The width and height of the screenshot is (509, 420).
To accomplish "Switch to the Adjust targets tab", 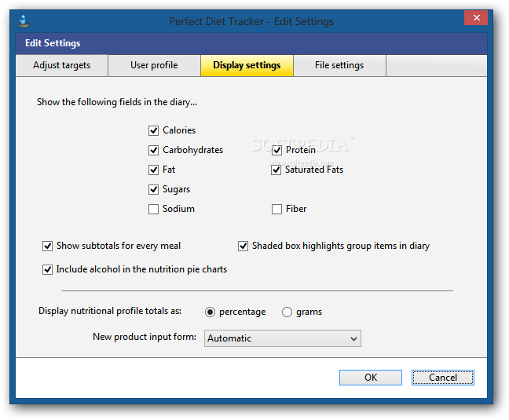I will (x=62, y=65).
